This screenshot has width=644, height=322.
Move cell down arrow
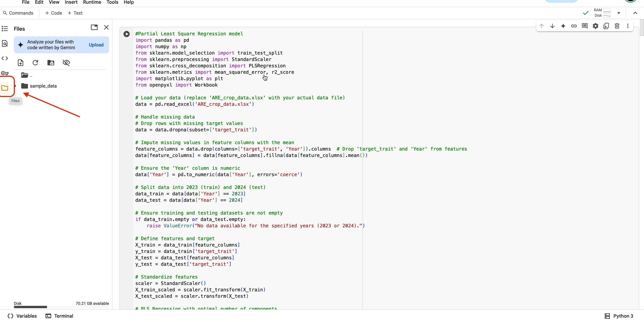pyautogui.click(x=552, y=26)
